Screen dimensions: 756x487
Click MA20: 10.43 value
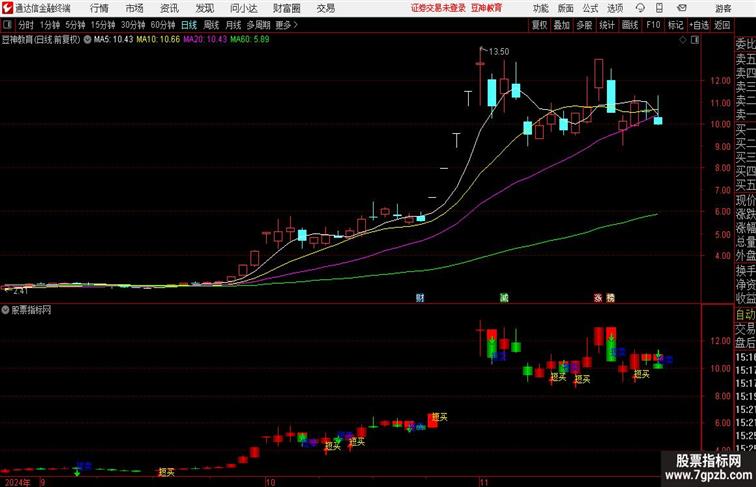pyautogui.click(x=205, y=40)
